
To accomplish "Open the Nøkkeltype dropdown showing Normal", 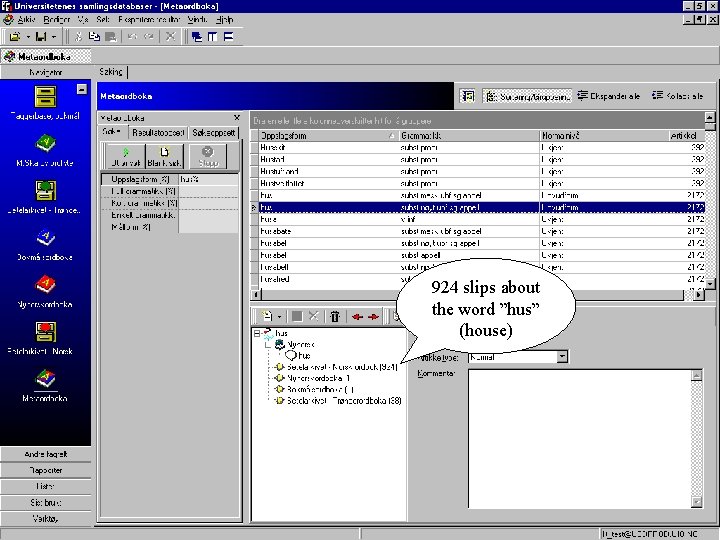I will [562, 357].
